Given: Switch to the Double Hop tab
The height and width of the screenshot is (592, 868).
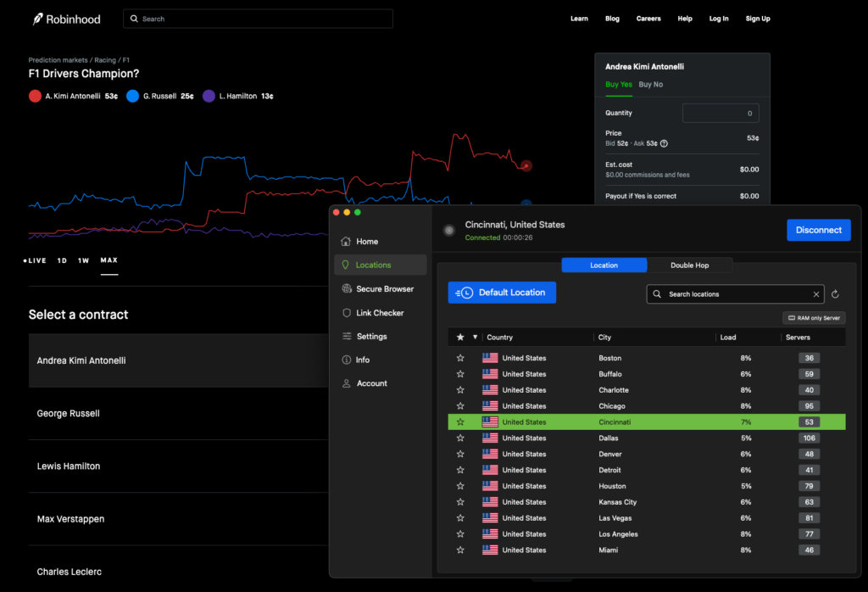Looking at the screenshot, I should [x=690, y=265].
